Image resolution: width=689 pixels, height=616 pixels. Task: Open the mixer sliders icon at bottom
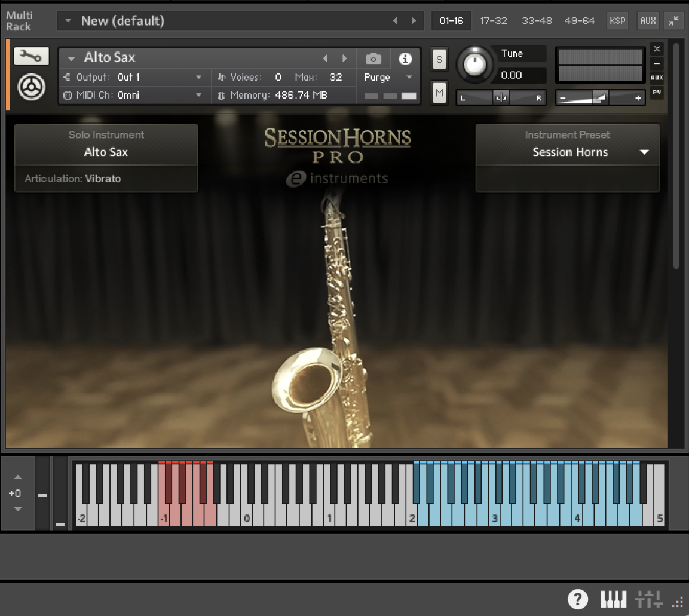pos(648,599)
